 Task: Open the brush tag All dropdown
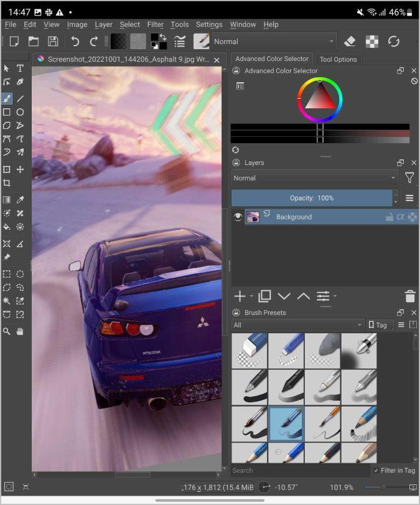pos(298,325)
